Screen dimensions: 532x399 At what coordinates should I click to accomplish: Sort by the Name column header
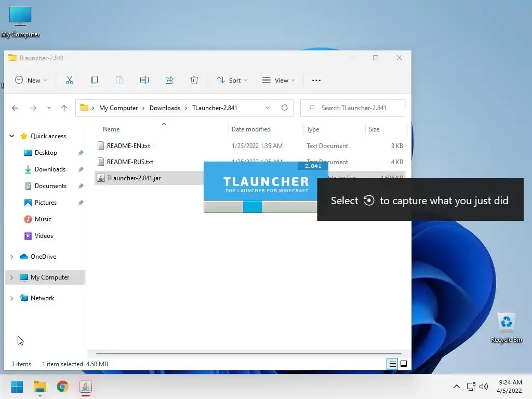pos(111,129)
